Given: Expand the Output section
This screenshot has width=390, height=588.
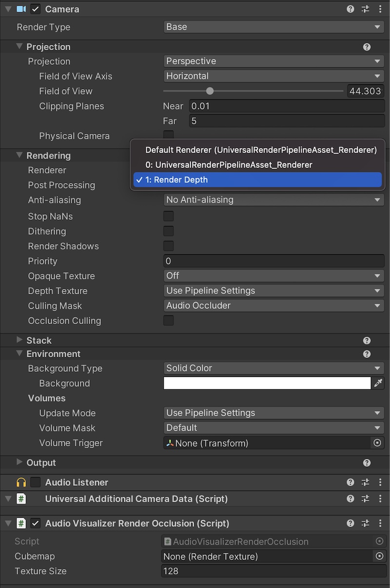Looking at the screenshot, I should (19, 462).
